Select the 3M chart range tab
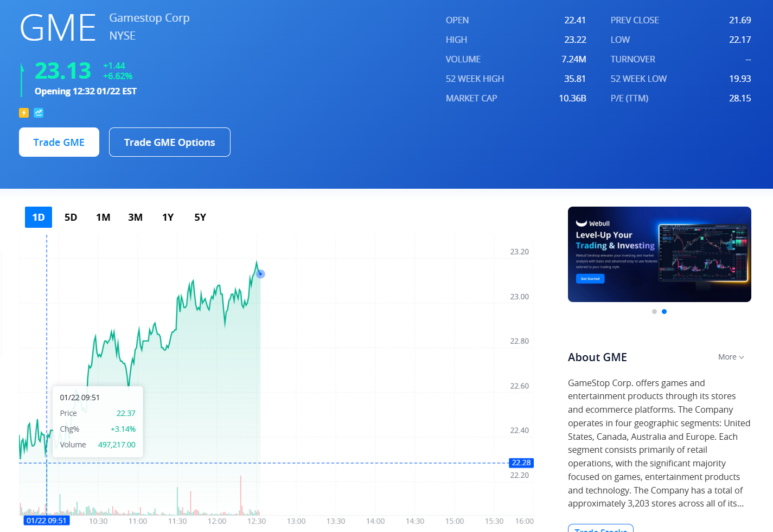Image resolution: width=773 pixels, height=532 pixels. point(136,217)
